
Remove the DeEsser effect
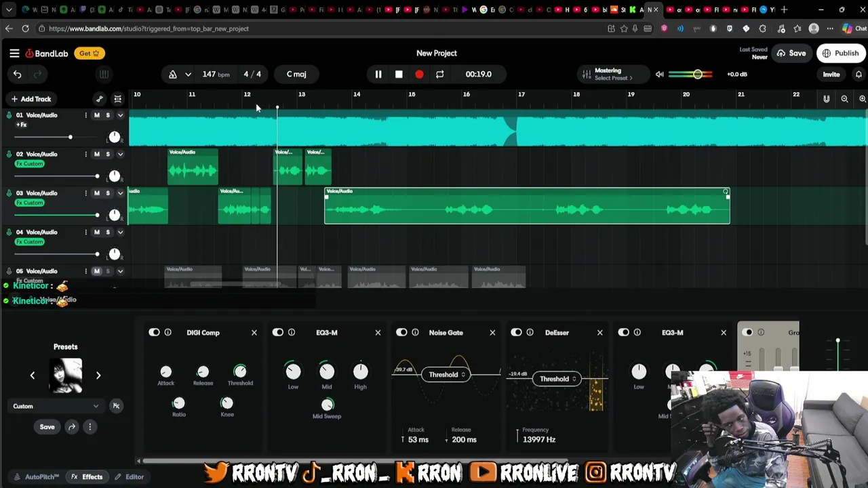[x=599, y=332]
